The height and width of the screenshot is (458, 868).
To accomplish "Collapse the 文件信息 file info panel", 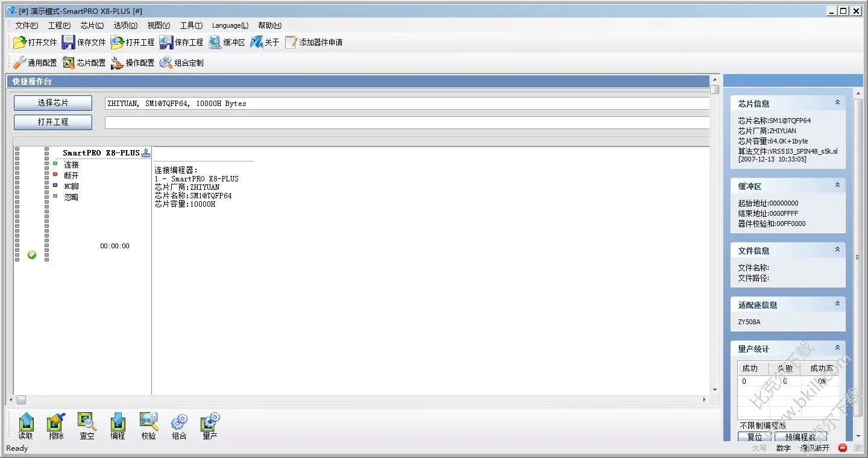I will click(x=837, y=250).
